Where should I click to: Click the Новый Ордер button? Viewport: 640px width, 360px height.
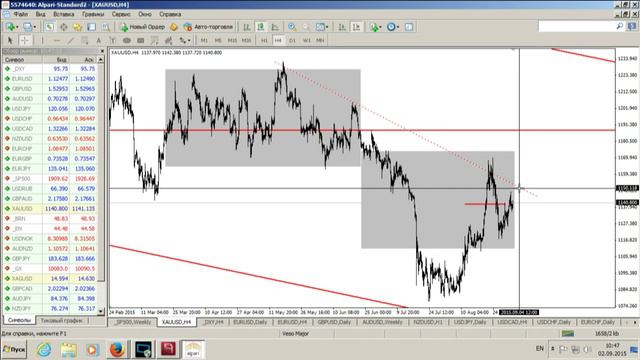click(x=142, y=27)
